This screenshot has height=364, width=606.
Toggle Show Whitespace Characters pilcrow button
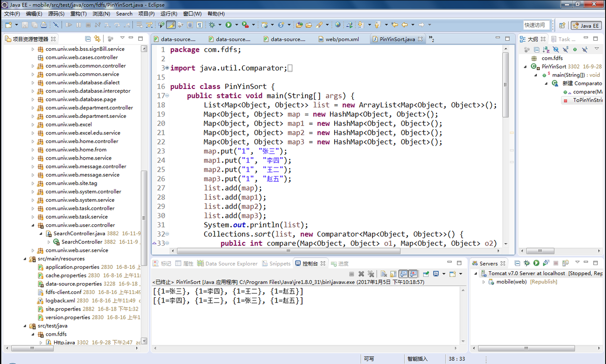(199, 25)
